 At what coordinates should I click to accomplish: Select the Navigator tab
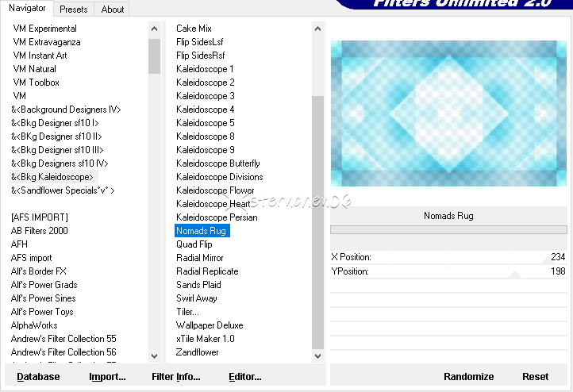(27, 9)
